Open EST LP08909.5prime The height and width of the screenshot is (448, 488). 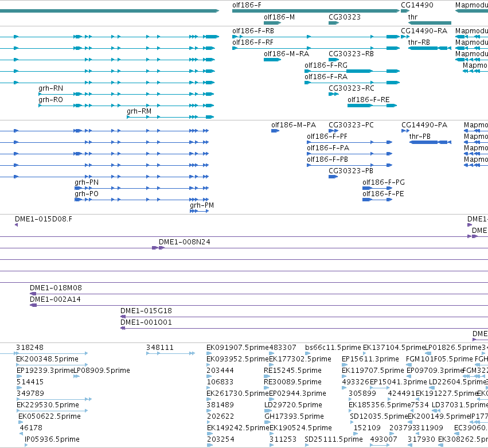click(76, 376)
